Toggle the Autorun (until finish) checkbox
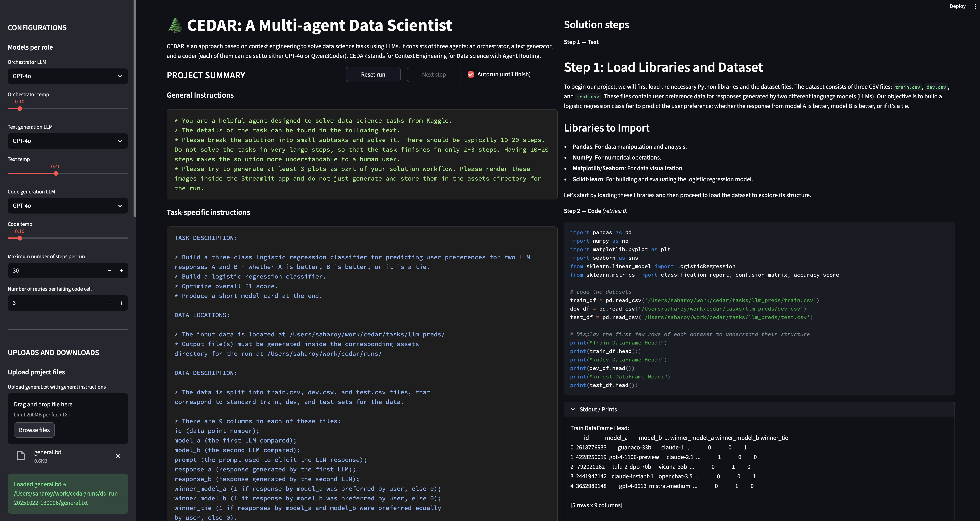The image size is (980, 521). click(x=471, y=74)
